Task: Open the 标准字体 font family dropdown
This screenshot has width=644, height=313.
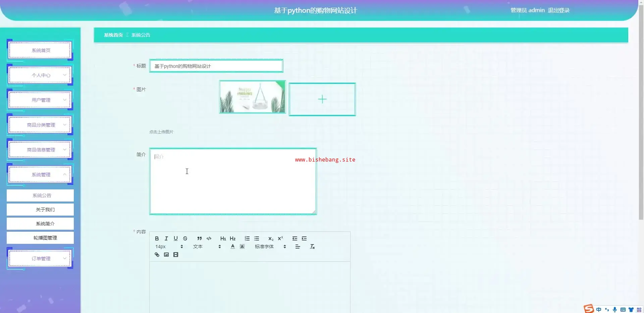Action: point(270,247)
